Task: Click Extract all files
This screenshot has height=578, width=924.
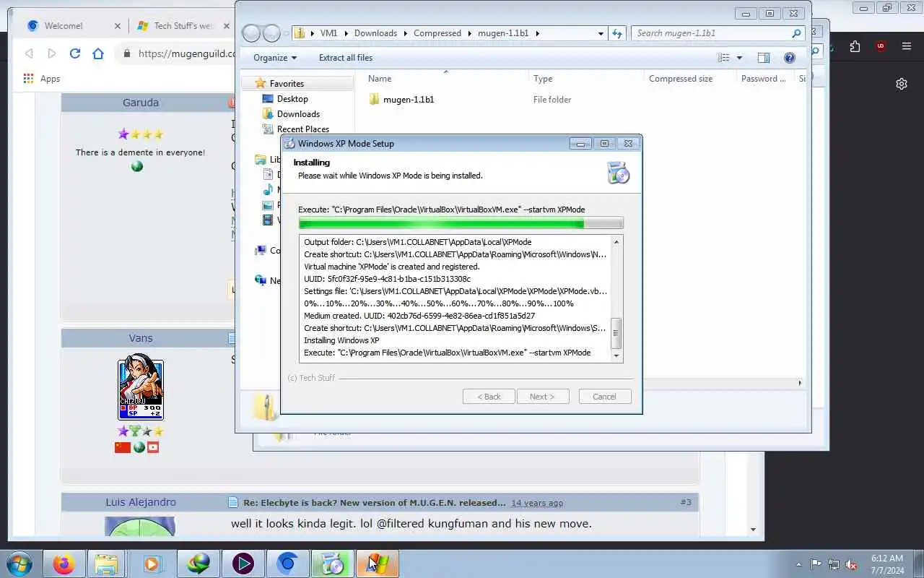Action: click(346, 58)
